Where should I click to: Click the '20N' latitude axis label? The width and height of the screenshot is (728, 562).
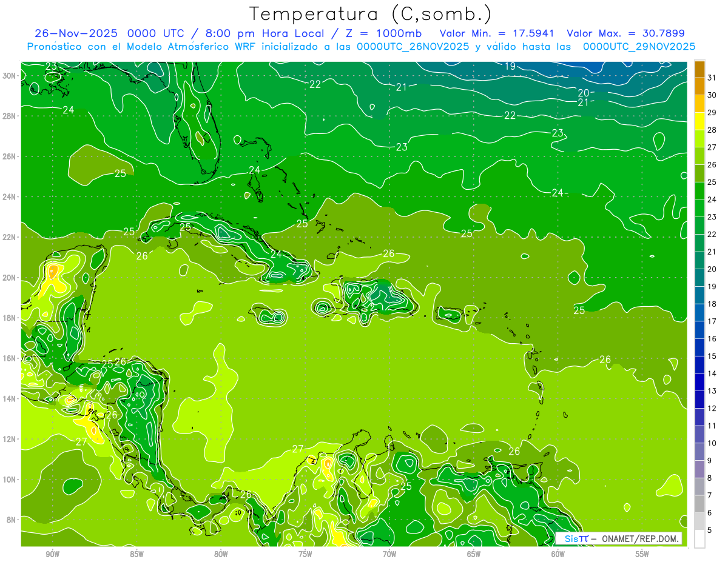click(10, 278)
